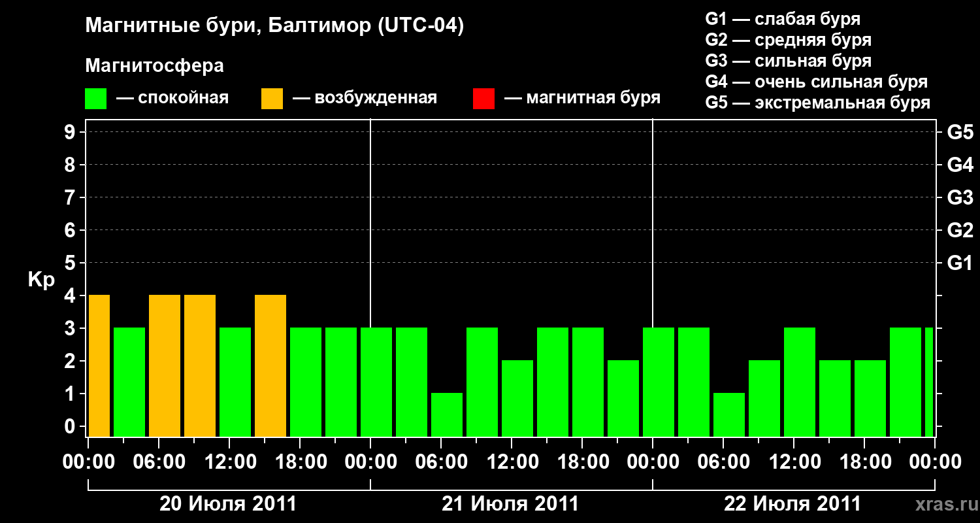Click 'G4 — очень сильная буря' legend line
Viewport: 980px width, 523px height.
tap(816, 82)
